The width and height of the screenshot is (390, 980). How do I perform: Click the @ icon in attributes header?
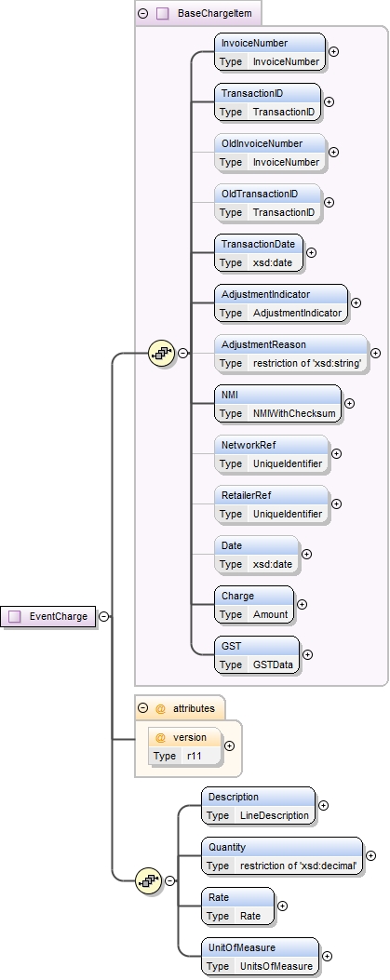(160, 708)
